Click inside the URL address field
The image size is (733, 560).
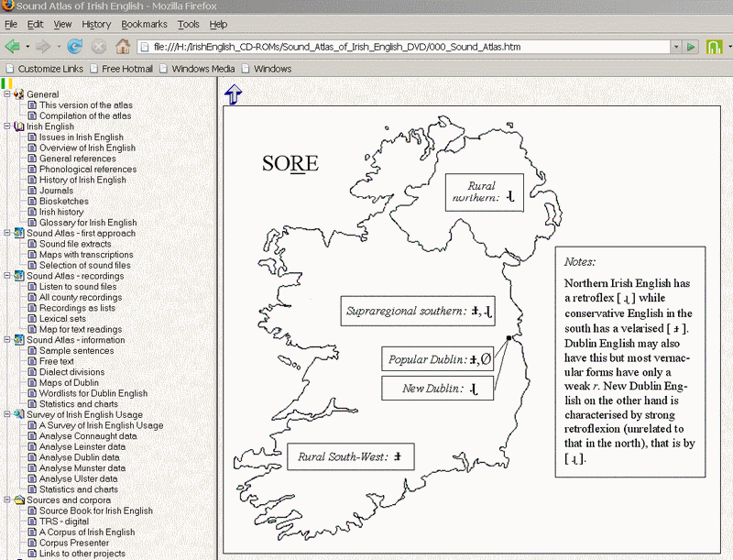(x=403, y=46)
